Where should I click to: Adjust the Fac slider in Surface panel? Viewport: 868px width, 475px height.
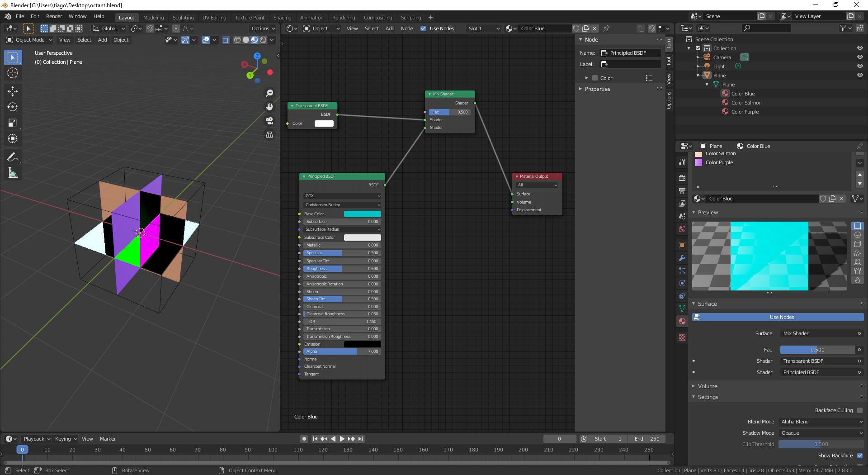[817, 350]
